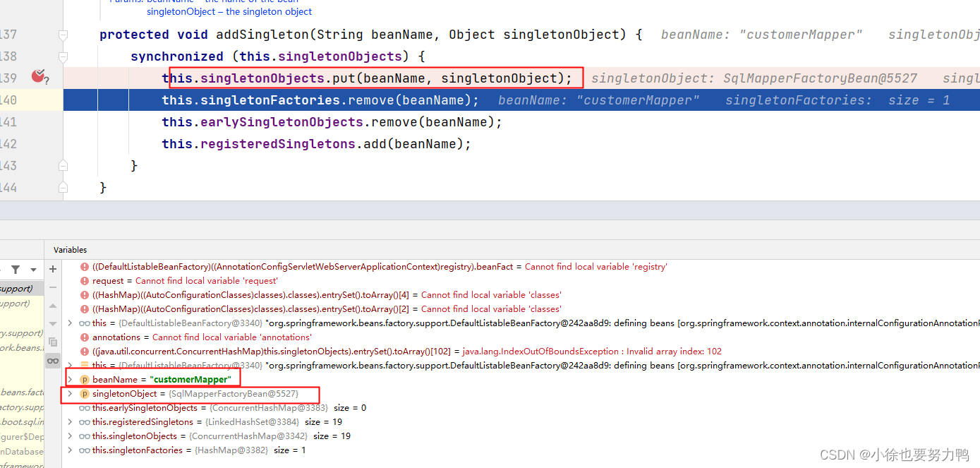The image size is (980, 468).
Task: Select the 'ry.support)' frame in the frames list
Action: point(21,333)
